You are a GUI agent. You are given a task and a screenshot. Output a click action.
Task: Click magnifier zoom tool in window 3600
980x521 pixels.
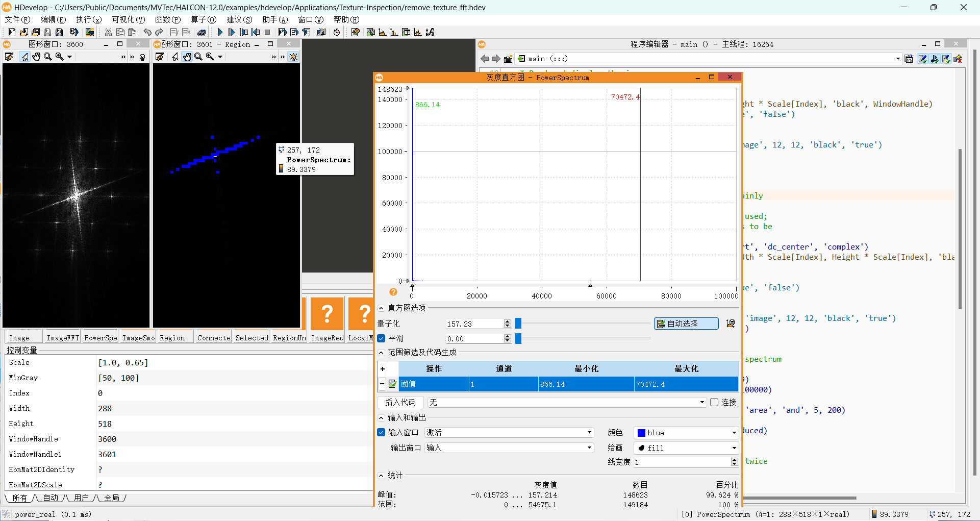[x=48, y=57]
